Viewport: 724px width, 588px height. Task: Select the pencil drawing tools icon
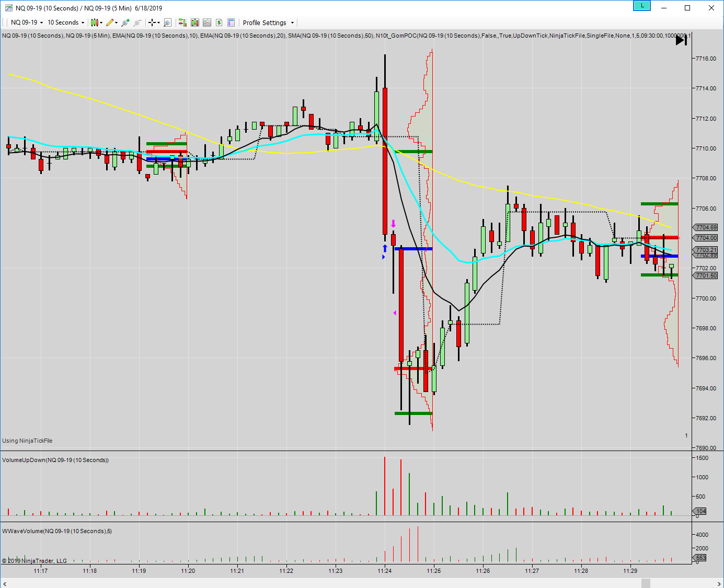point(110,22)
